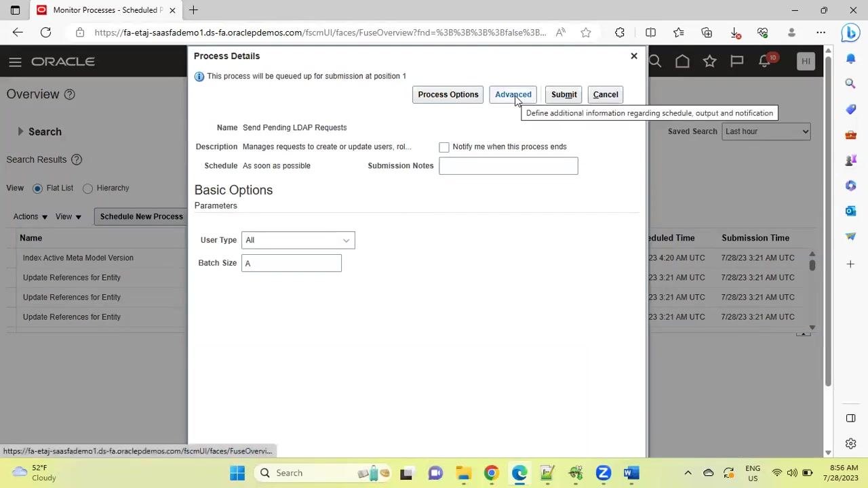
Task: Open the Saved Search Last hour dropdown
Action: pyautogui.click(x=766, y=131)
